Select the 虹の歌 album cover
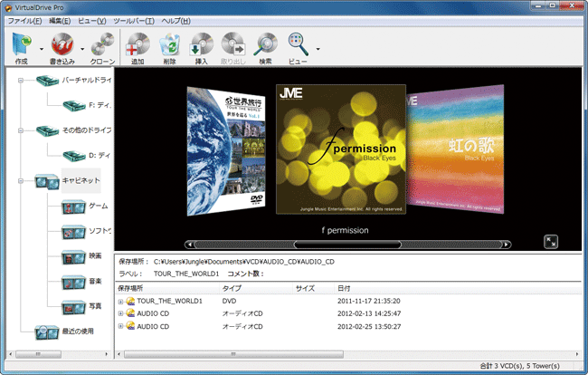The height and width of the screenshot is (375, 588). tap(455, 149)
